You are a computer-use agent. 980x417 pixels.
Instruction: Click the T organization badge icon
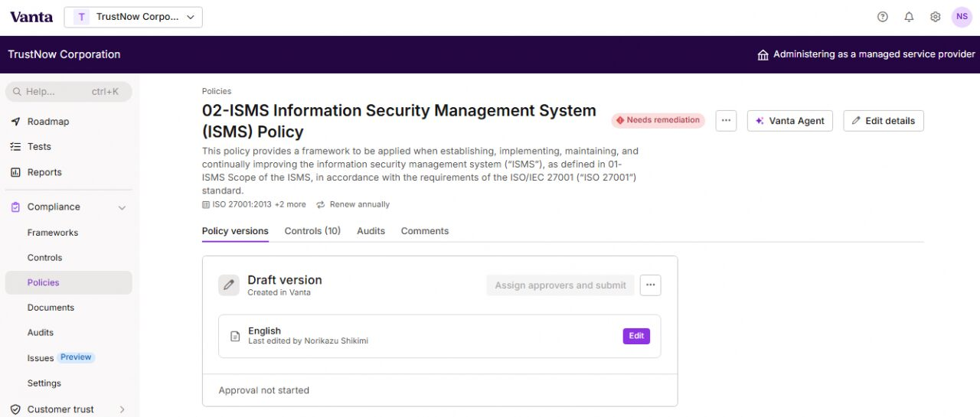coord(82,17)
